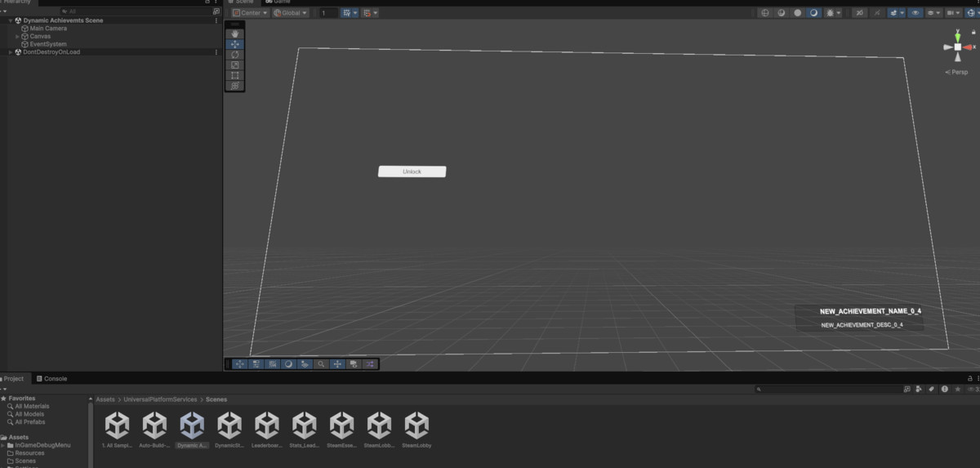Select the Transform tool
Screen dimensions: 980x468
pos(235,86)
